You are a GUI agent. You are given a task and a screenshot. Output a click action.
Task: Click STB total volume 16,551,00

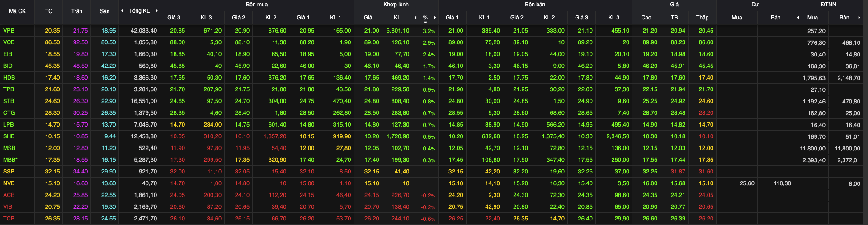click(x=144, y=101)
